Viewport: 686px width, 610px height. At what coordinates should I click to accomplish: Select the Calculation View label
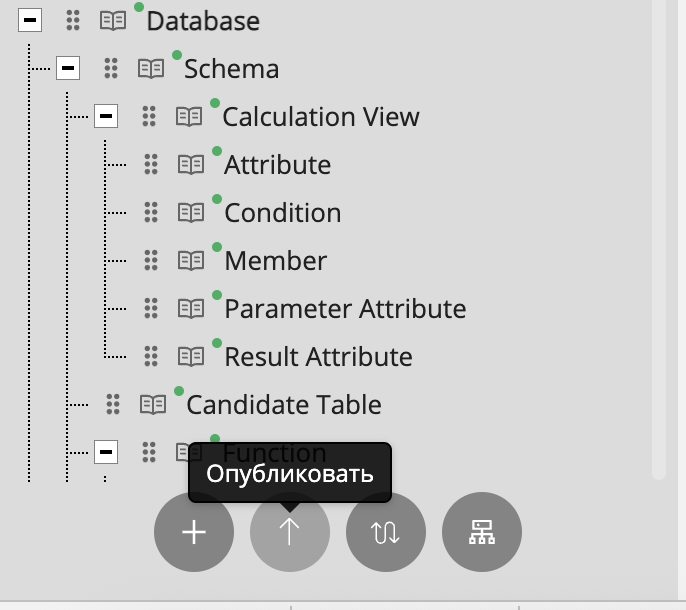(320, 117)
